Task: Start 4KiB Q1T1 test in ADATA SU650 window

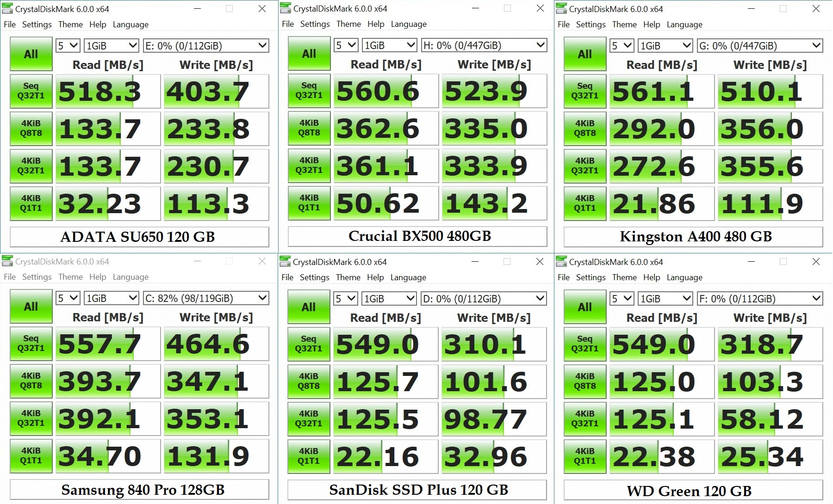Action: [x=31, y=203]
